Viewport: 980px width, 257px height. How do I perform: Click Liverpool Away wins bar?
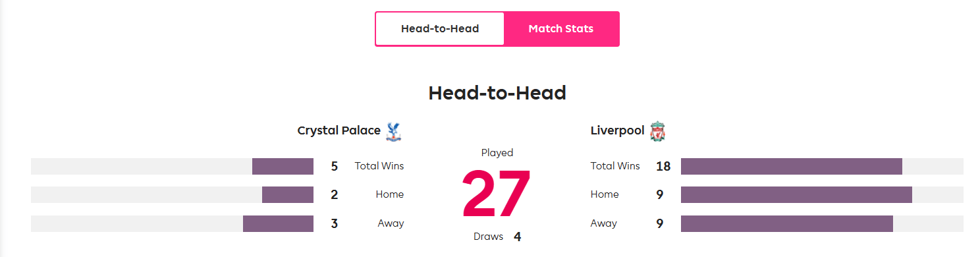[x=822, y=223]
